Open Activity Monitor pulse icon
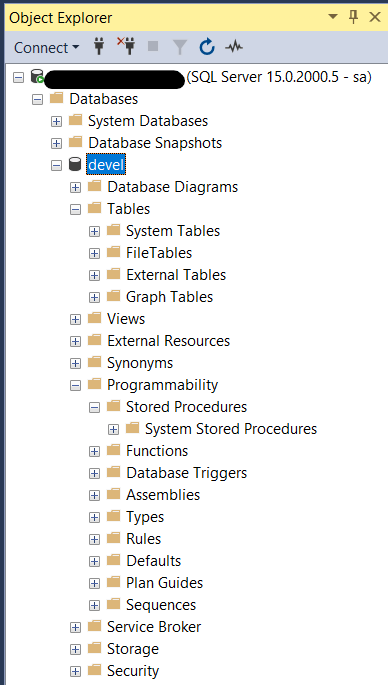The height and width of the screenshot is (685, 388). 234,46
